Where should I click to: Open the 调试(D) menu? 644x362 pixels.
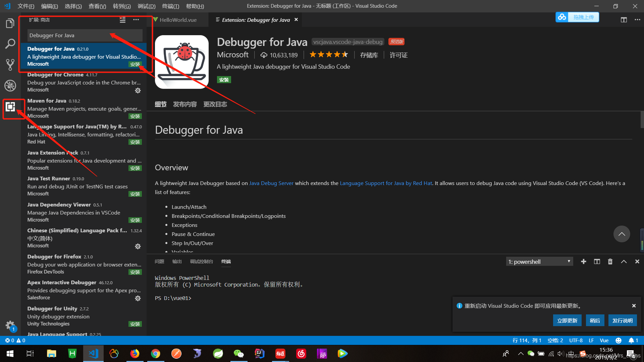(x=146, y=6)
